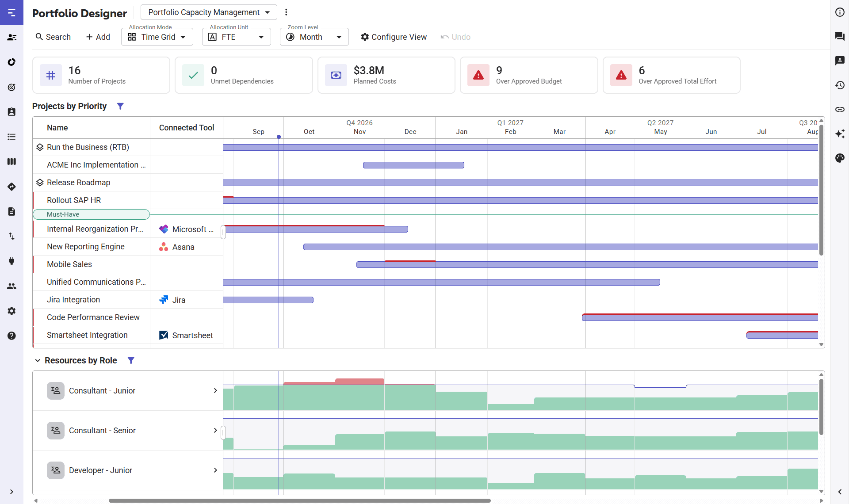This screenshot has height=504, width=849.
Task: Collapse the Resources by Role section
Action: click(38, 360)
